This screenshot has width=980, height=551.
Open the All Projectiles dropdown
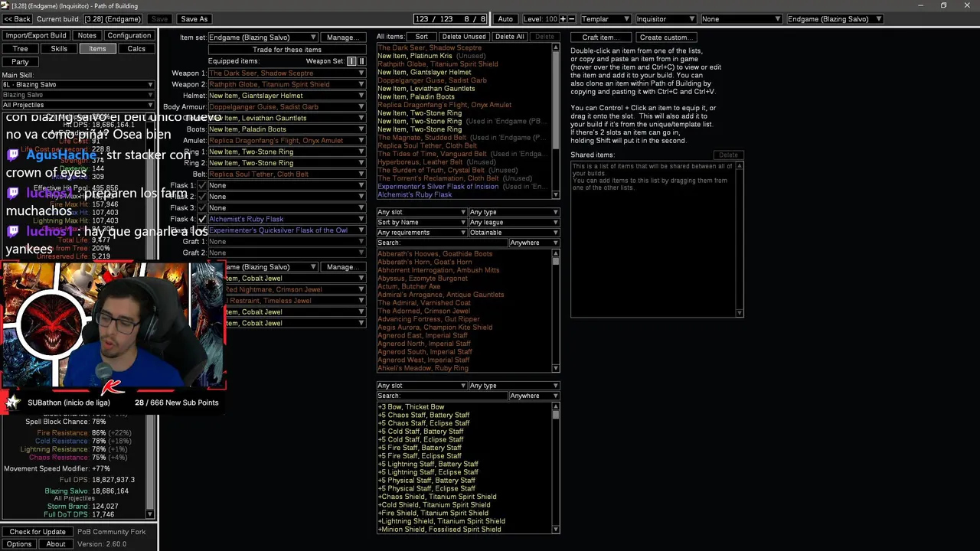point(78,105)
